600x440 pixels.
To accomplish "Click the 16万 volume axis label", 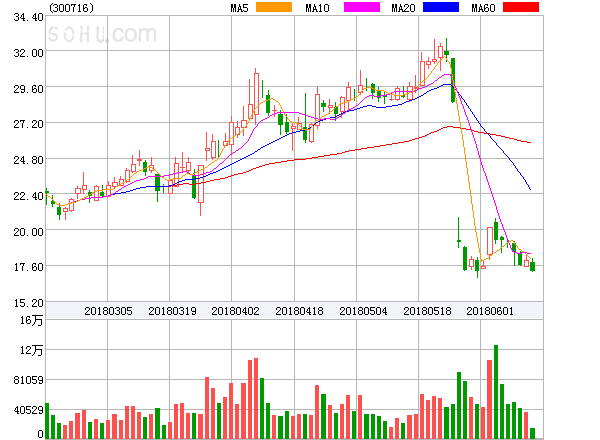I will click(x=31, y=320).
